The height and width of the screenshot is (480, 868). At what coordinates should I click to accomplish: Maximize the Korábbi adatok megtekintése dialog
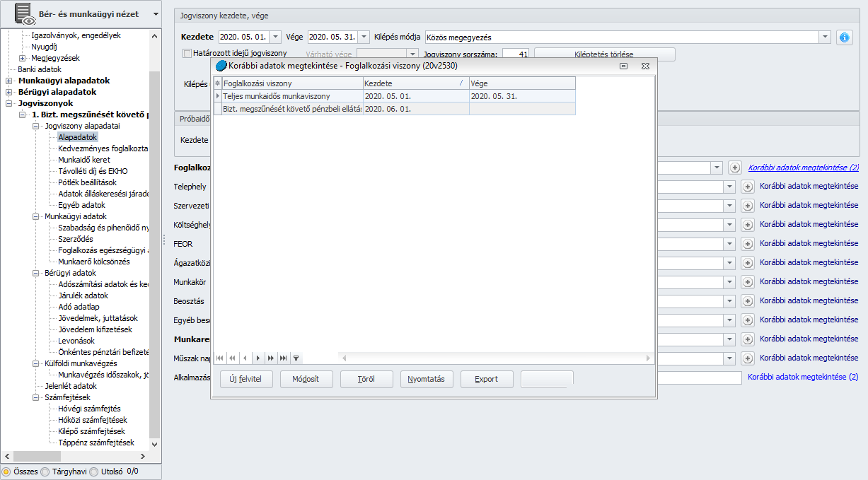[x=623, y=66]
